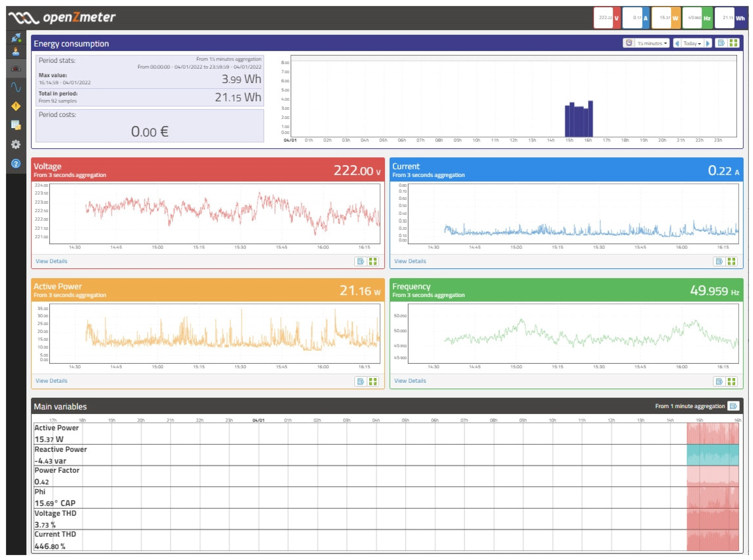
Task: Open help question mark icon
Action: [x=16, y=164]
